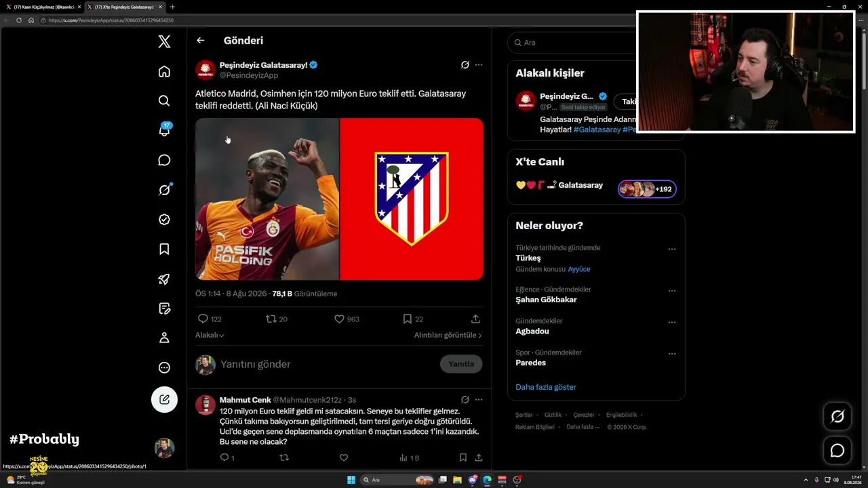Click Daha fazla göster link
The image size is (868, 488).
tap(546, 387)
